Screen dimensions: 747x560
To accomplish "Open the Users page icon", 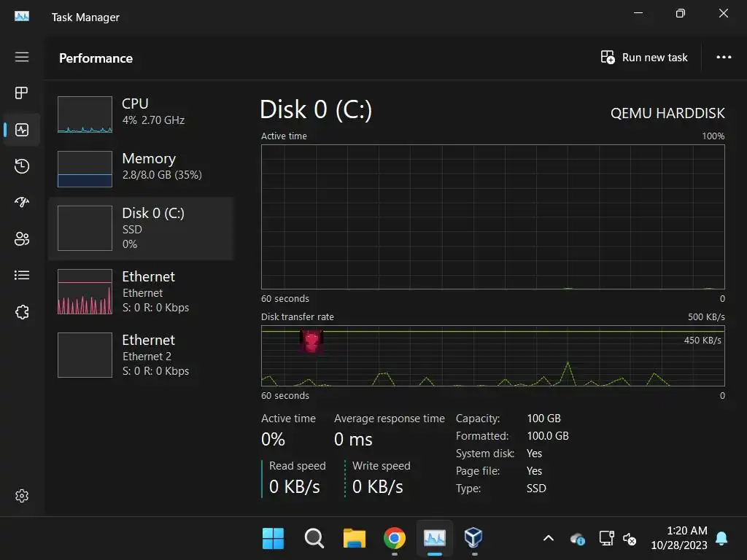I will point(22,238).
